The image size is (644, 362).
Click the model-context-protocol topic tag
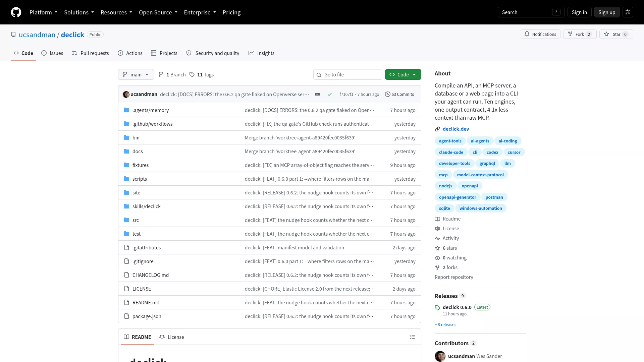(480, 175)
